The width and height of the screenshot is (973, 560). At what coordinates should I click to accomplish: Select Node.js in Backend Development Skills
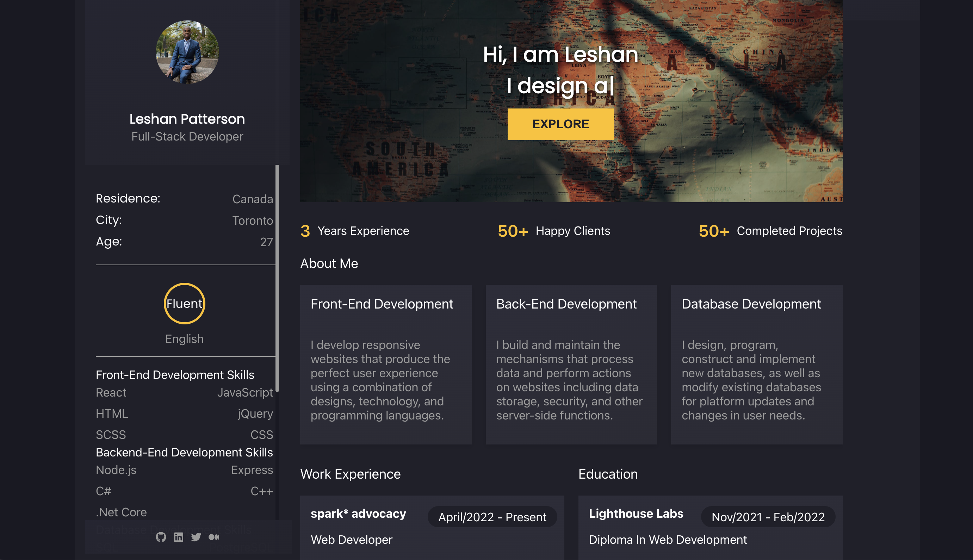click(116, 469)
